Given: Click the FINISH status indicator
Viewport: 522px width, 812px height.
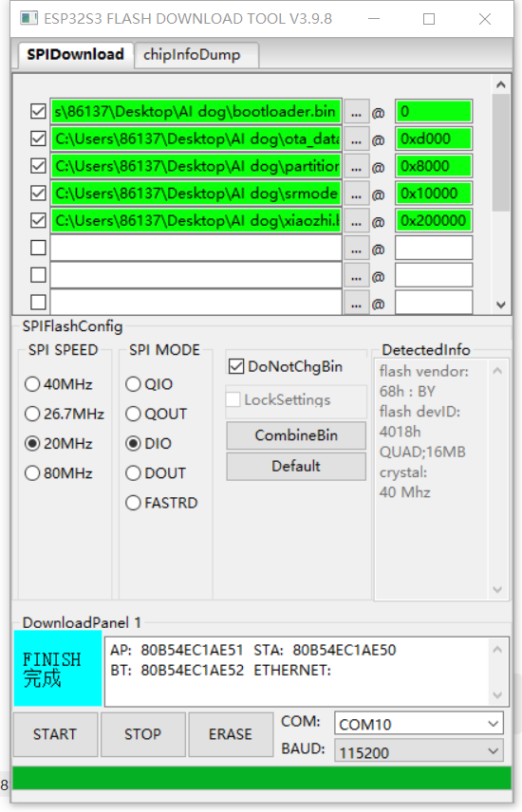Looking at the screenshot, I should [58, 669].
